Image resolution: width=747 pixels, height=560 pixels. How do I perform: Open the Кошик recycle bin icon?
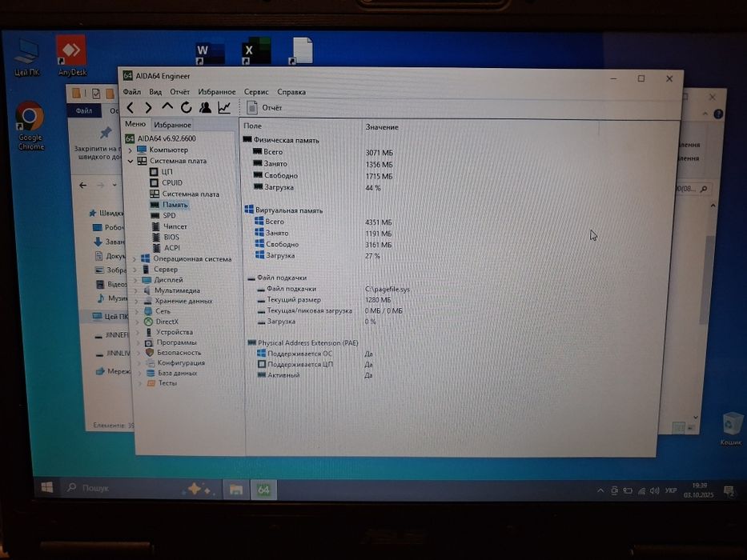click(731, 430)
